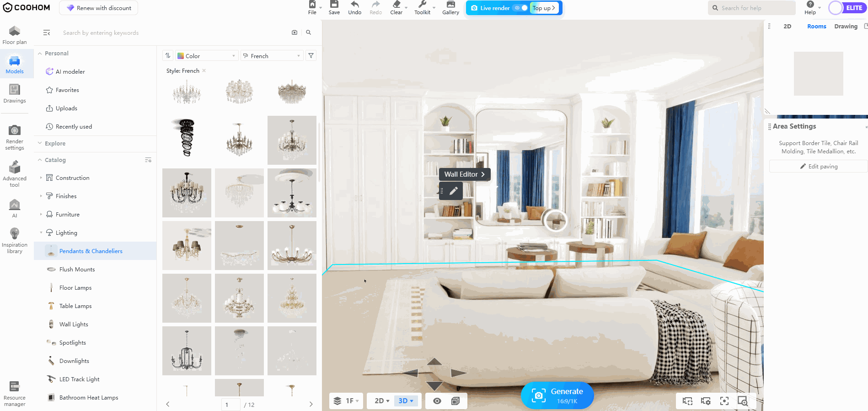
Task: Switch to the Drawing tab
Action: click(846, 26)
